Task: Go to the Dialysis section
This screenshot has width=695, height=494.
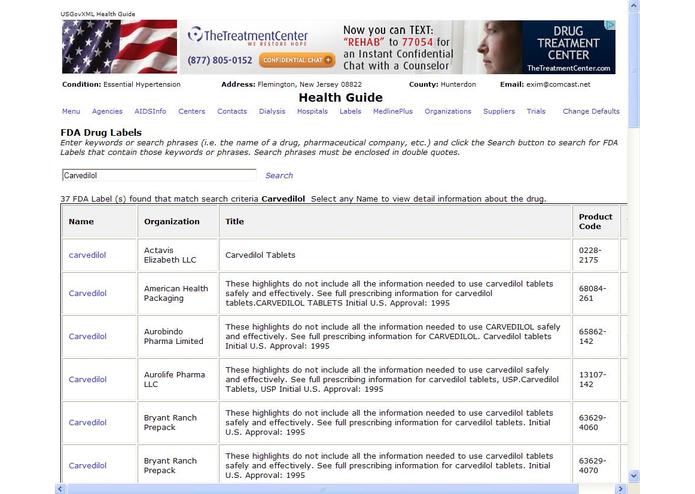Action: tap(272, 111)
